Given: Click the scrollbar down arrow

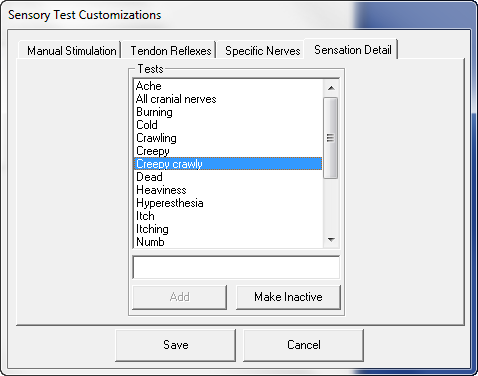Looking at the screenshot, I should point(331,239).
